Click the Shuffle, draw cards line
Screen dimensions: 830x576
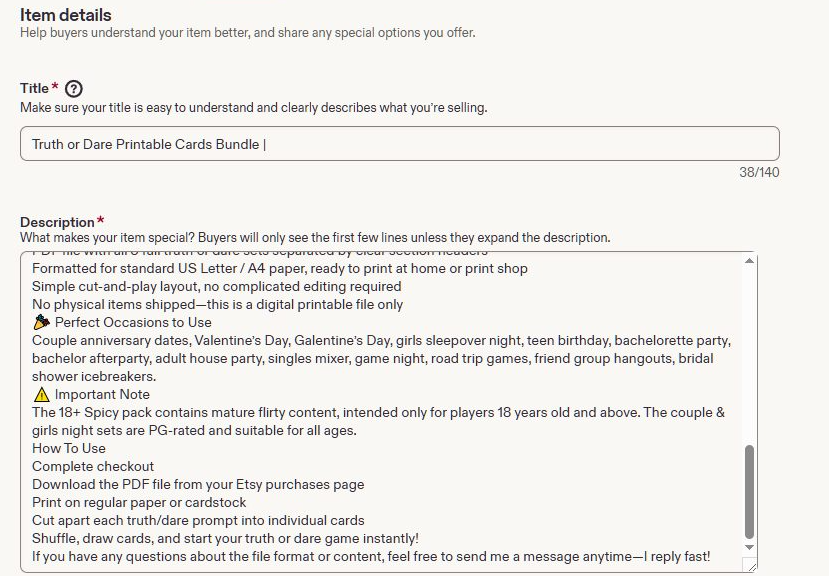[225, 538]
